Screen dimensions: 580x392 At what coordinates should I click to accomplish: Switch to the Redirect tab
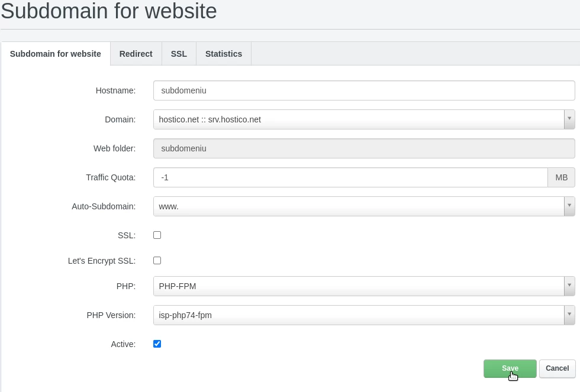tap(136, 54)
